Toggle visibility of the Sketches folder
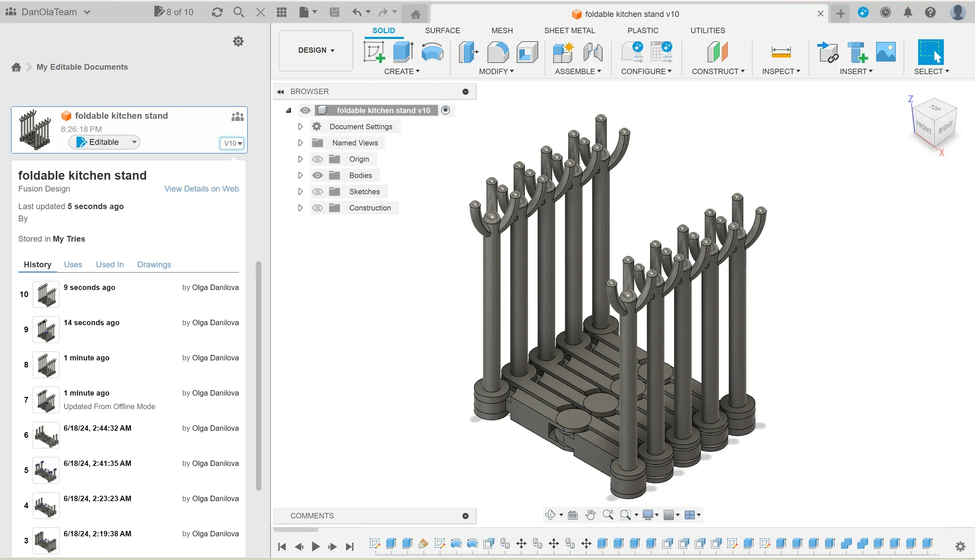This screenshot has width=975, height=560. tap(318, 192)
